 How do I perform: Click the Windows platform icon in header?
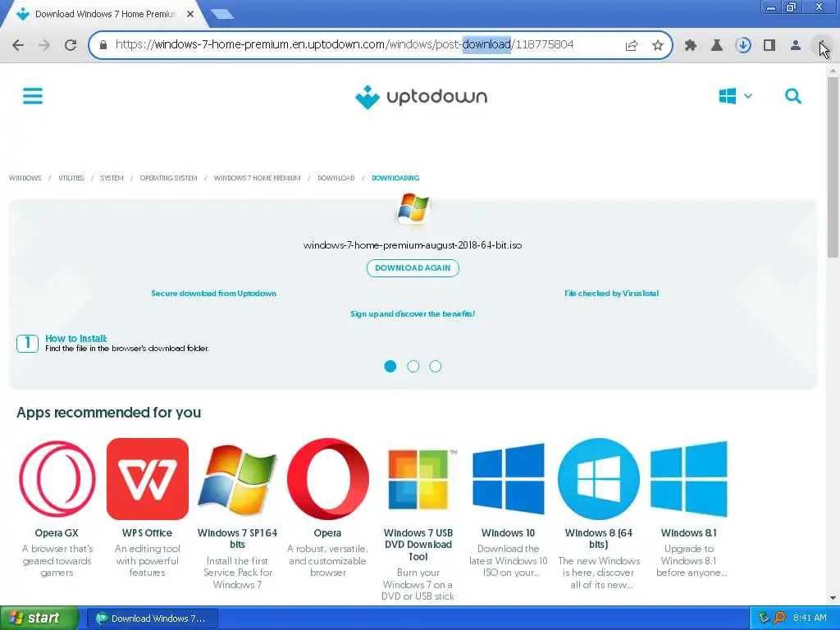727,97
